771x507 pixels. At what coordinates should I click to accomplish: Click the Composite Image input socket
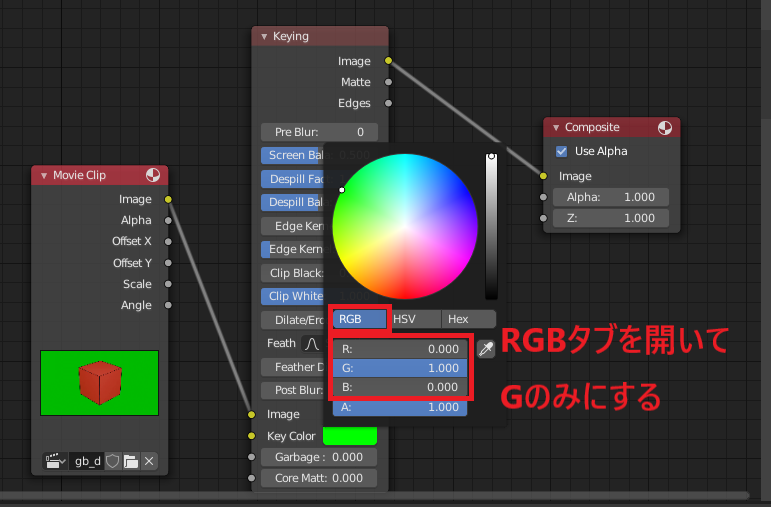point(543,176)
